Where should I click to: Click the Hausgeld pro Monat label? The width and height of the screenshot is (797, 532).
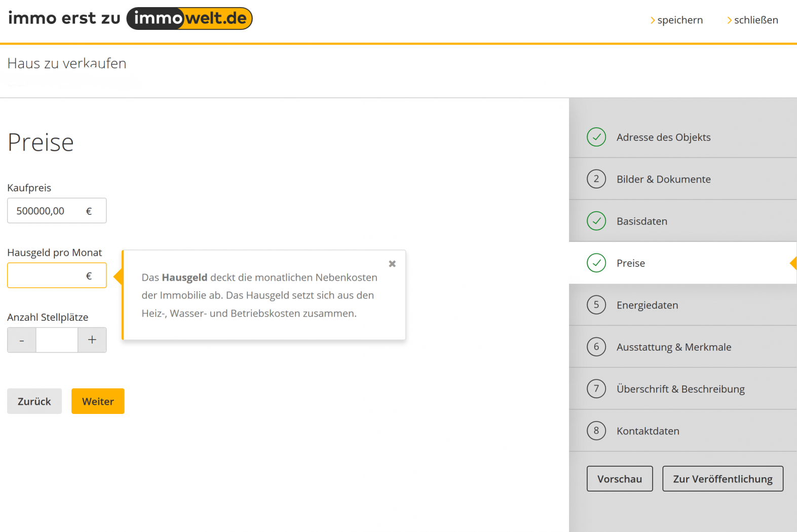click(x=54, y=253)
